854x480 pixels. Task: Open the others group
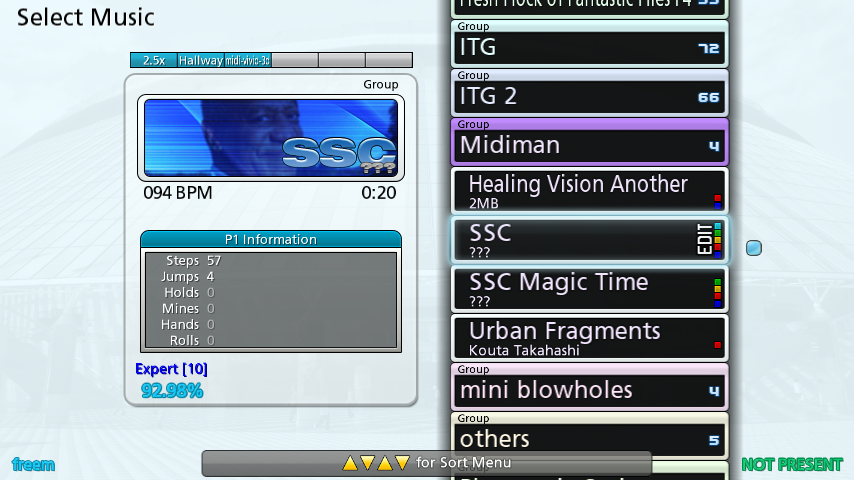click(x=589, y=436)
